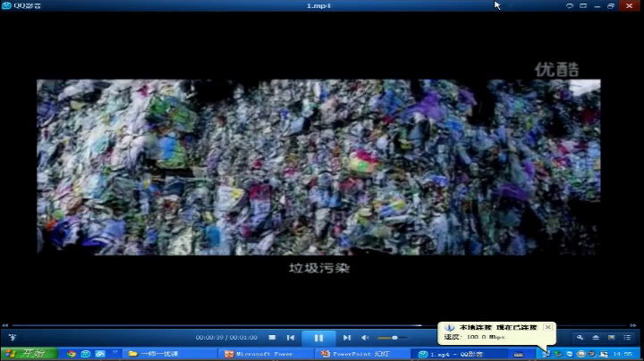Stop video playback

click(272, 338)
